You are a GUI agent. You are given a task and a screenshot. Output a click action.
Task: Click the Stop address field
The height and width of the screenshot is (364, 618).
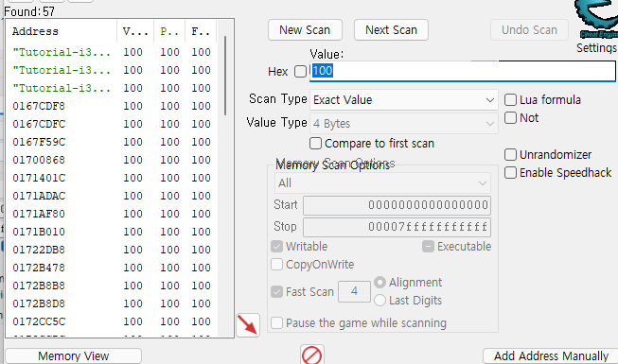[x=397, y=227]
